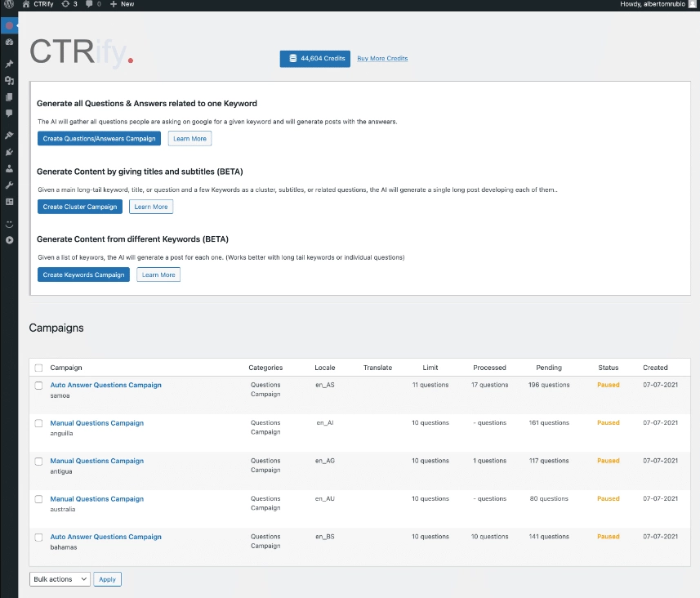This screenshot has width=700, height=598.
Task: Open the New menu in admin bar
Action: coord(121,4)
